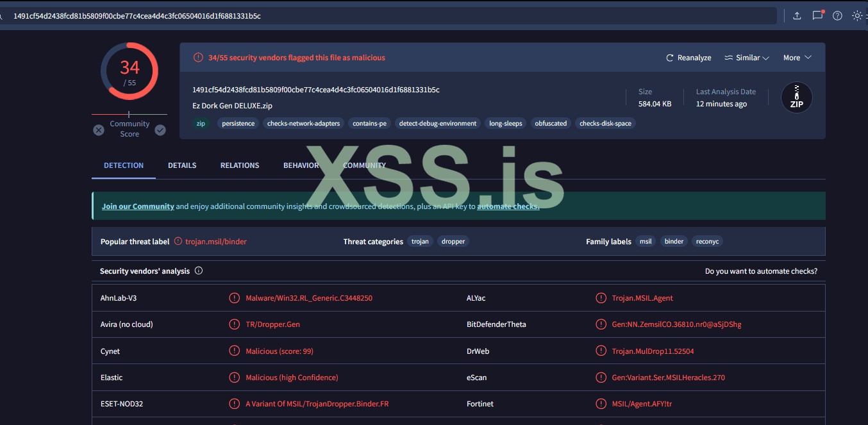868x425 pixels.
Task: Click the Avira TR/Dropper.Gen alert icon
Action: point(235,324)
